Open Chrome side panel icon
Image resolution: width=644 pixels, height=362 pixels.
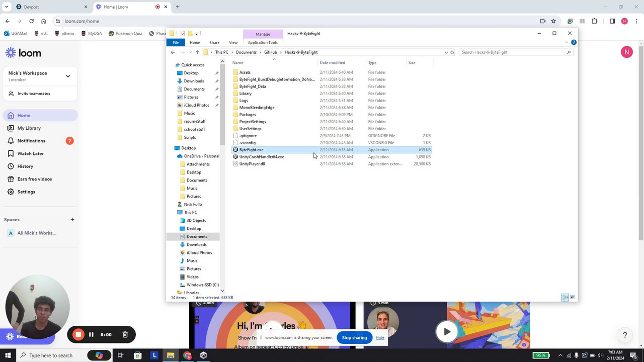(612, 21)
